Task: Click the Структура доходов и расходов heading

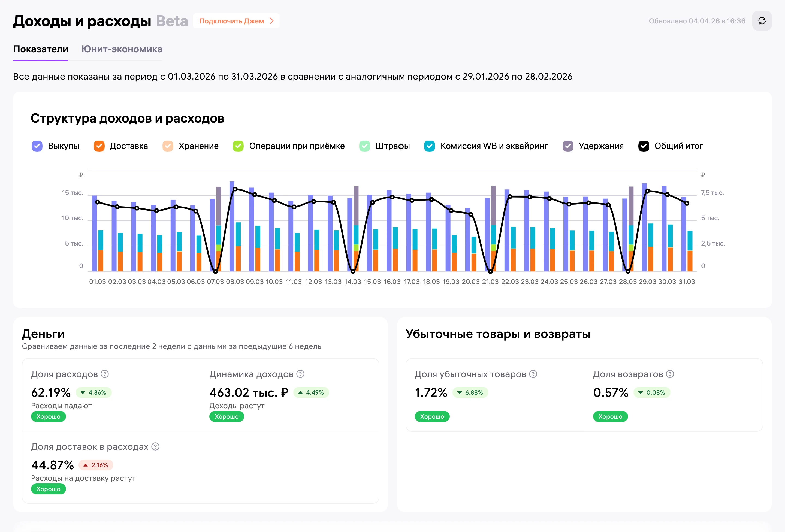Action: click(x=127, y=119)
